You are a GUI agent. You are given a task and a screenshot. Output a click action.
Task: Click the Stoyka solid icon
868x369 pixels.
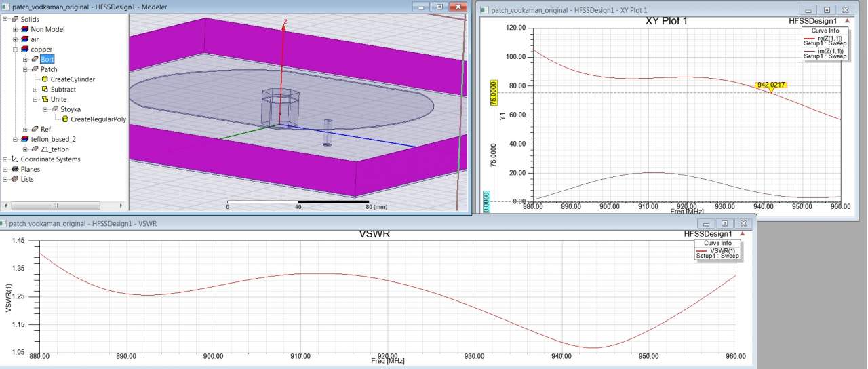click(x=55, y=109)
